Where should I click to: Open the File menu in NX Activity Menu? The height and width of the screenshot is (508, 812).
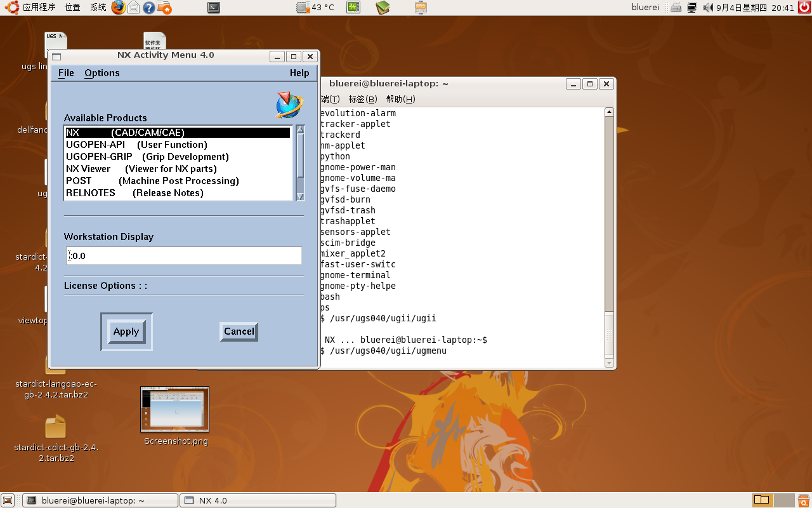coord(66,73)
